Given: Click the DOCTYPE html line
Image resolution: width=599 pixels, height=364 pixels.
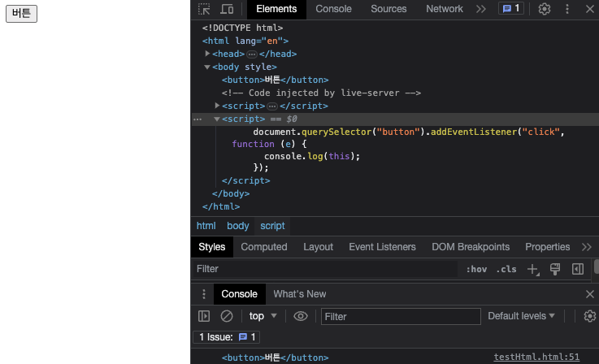Looking at the screenshot, I should pyautogui.click(x=242, y=28).
